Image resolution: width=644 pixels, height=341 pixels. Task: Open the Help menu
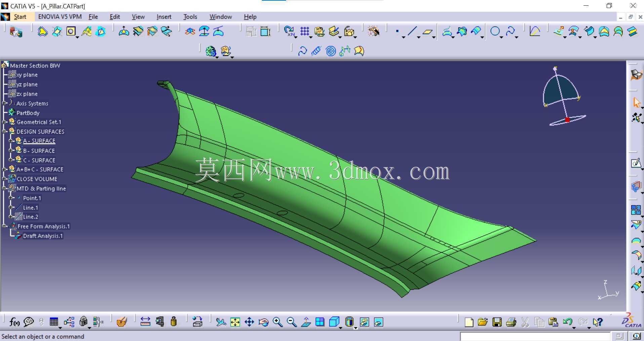coord(250,17)
